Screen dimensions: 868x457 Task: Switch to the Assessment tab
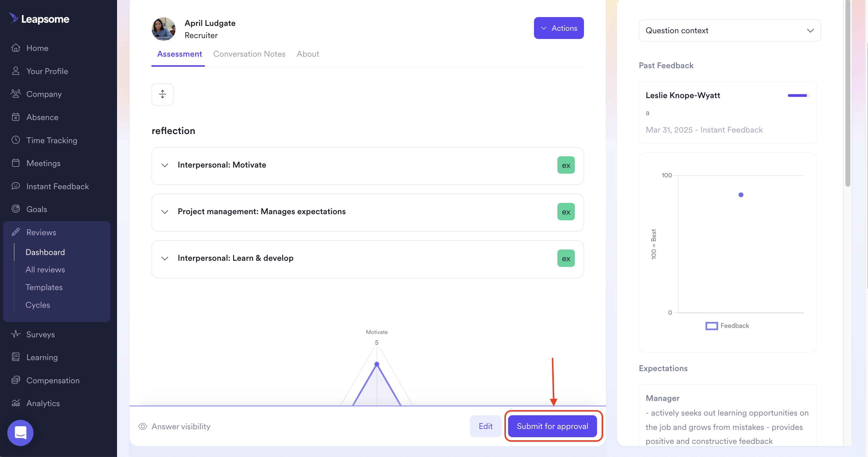click(x=179, y=54)
